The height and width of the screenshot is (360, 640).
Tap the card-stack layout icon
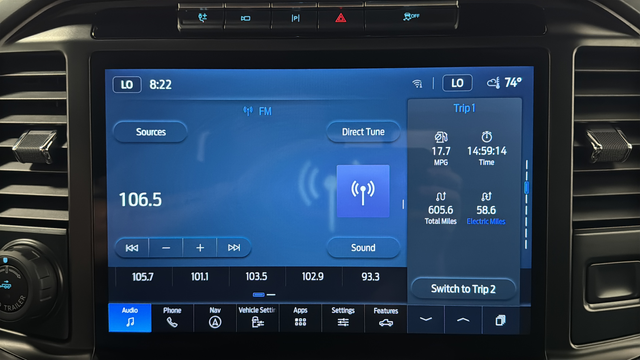(x=500, y=320)
